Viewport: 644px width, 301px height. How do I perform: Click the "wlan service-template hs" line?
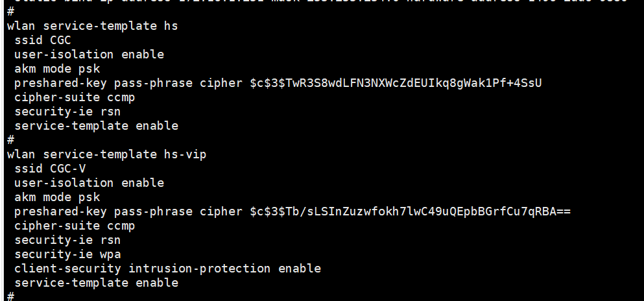pyautogui.click(x=92, y=26)
